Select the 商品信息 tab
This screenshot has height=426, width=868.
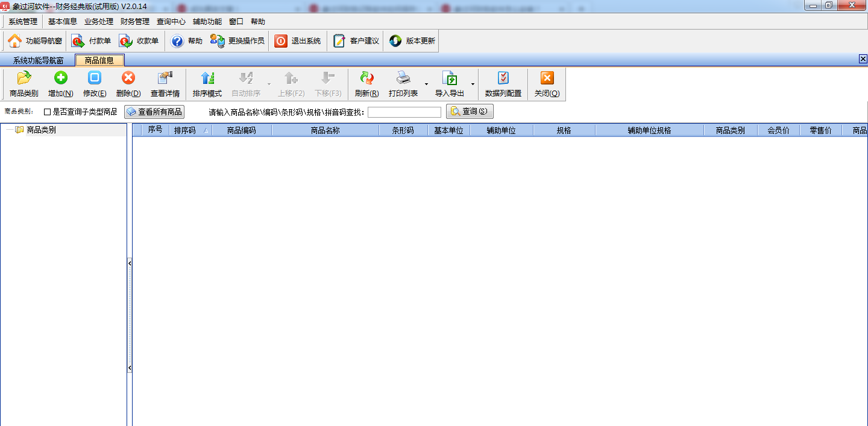(99, 60)
